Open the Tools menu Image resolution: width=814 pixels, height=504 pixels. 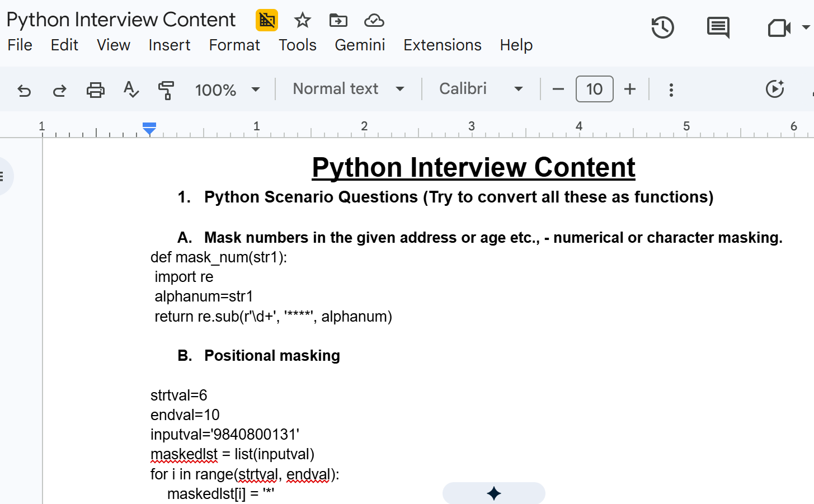(298, 45)
